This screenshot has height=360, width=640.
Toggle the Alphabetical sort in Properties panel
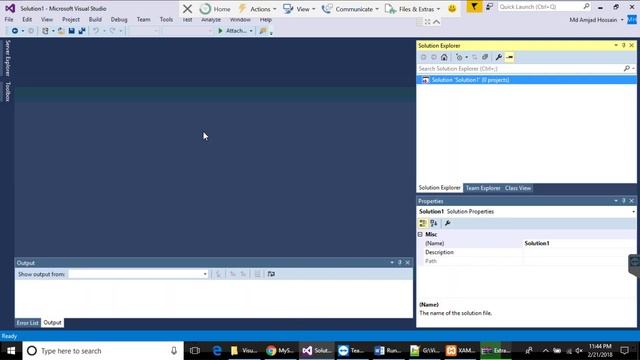(x=433, y=223)
